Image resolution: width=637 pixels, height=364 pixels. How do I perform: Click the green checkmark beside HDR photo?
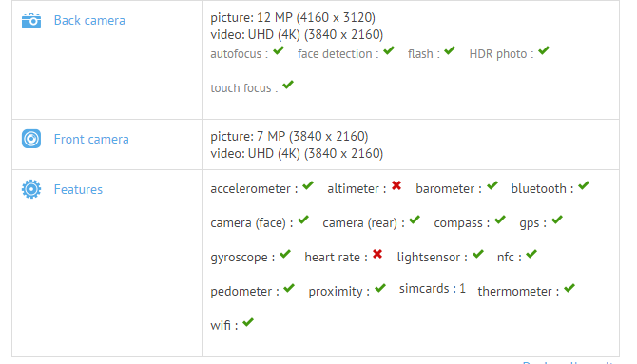point(544,50)
